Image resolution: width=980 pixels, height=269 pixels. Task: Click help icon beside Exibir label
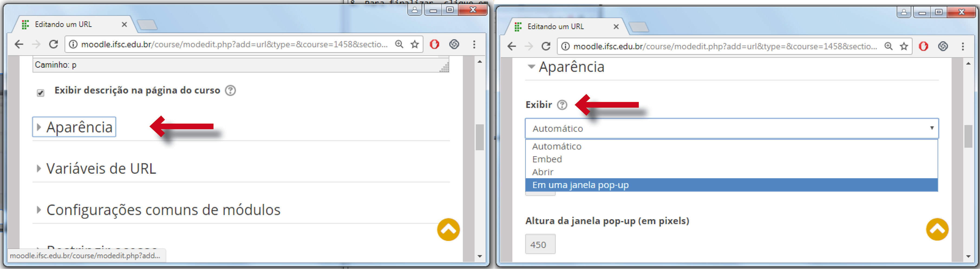click(x=562, y=105)
